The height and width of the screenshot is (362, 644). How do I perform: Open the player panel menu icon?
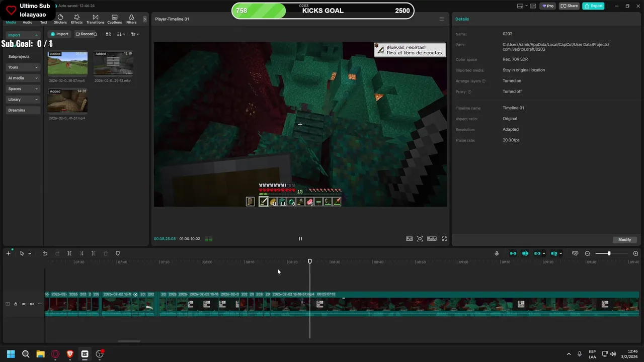442,19
